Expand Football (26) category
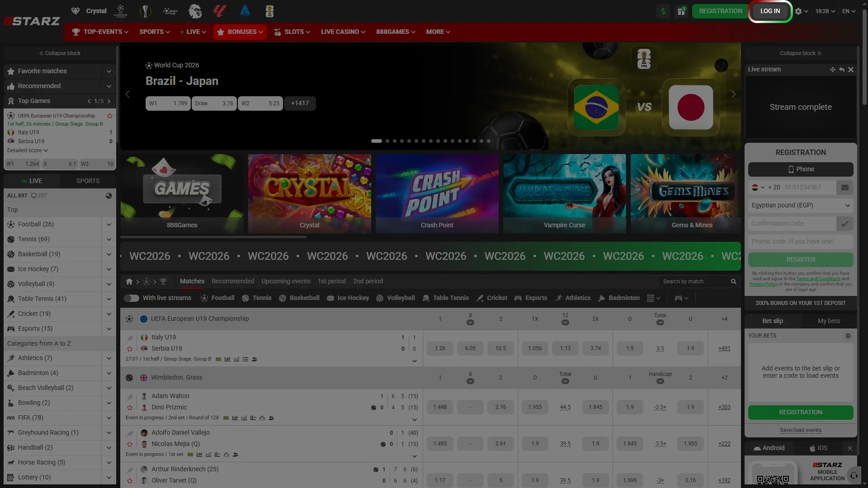 pos(108,225)
